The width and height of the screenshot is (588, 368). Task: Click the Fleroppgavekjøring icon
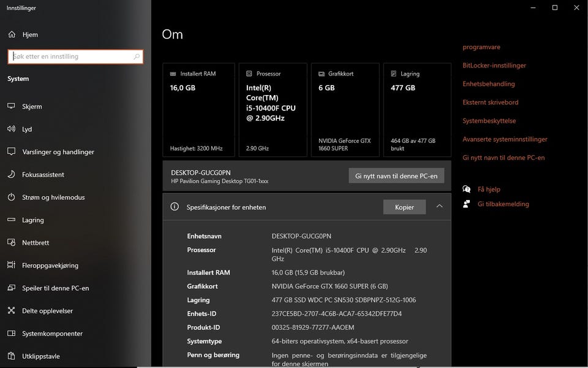pyautogui.click(x=11, y=265)
